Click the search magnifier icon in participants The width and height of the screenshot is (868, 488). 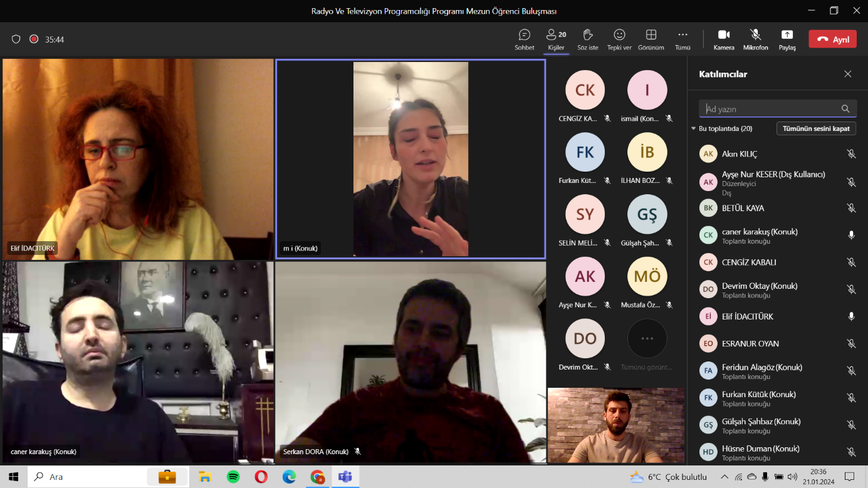(x=845, y=108)
